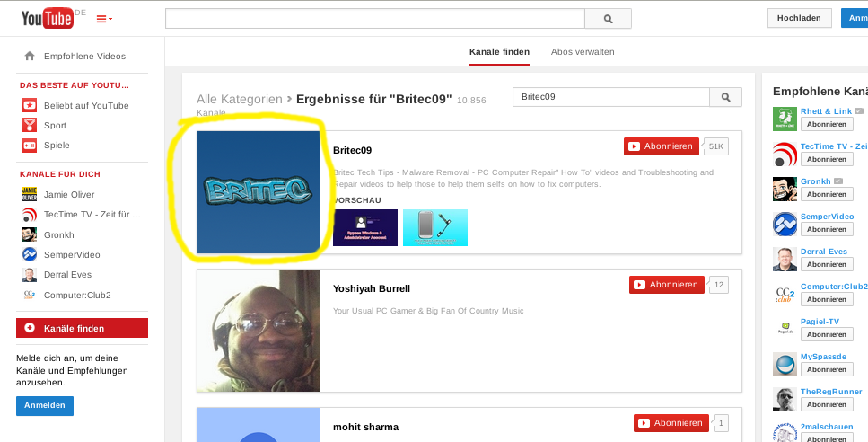Image resolution: width=868 pixels, height=442 pixels.
Task: Click the channel search magnifier button
Action: pyautogui.click(x=726, y=97)
